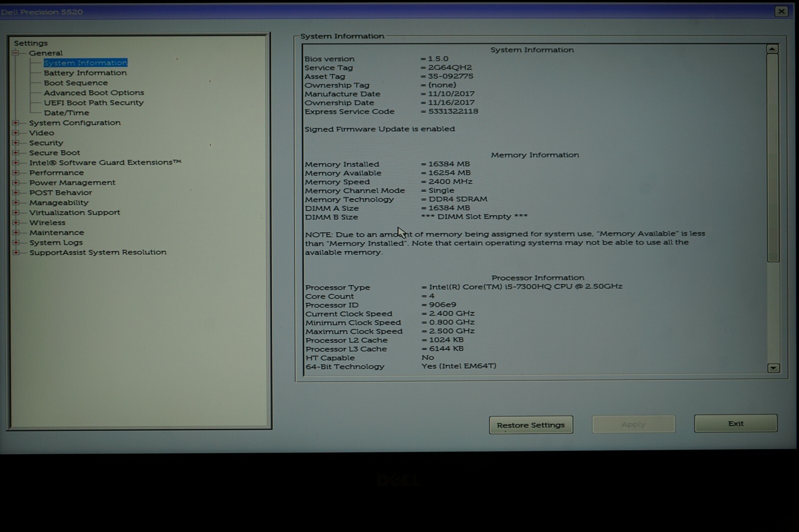Click Express Service Code value 5331322118
799x532 pixels.
tap(453, 111)
